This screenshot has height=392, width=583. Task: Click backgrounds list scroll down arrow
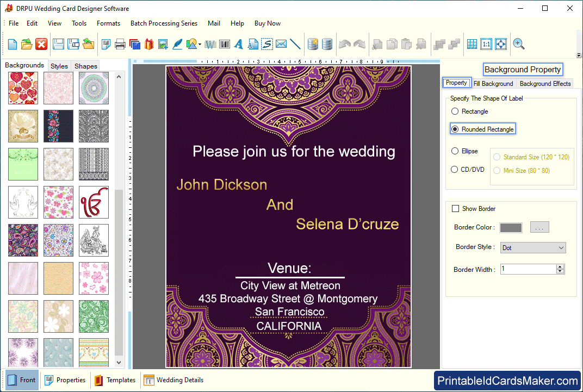pos(119,362)
